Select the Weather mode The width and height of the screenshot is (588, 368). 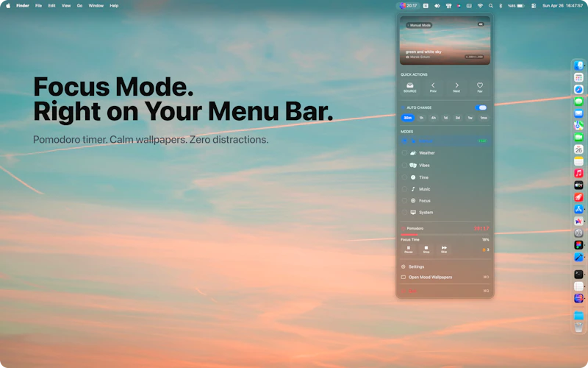(x=445, y=153)
